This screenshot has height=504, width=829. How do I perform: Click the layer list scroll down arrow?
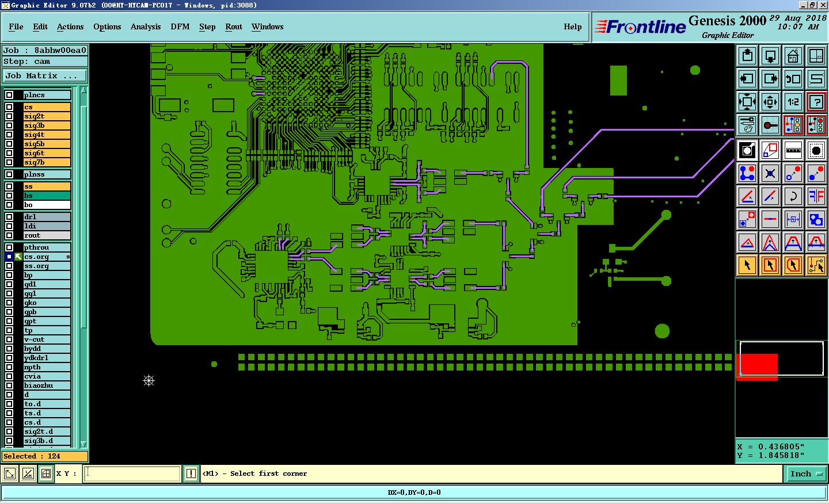click(x=83, y=444)
